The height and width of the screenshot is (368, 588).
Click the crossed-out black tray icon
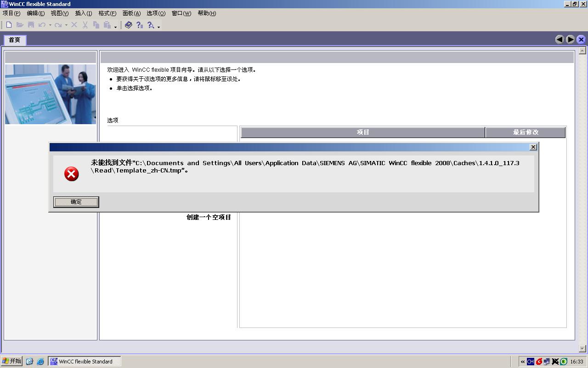point(555,362)
